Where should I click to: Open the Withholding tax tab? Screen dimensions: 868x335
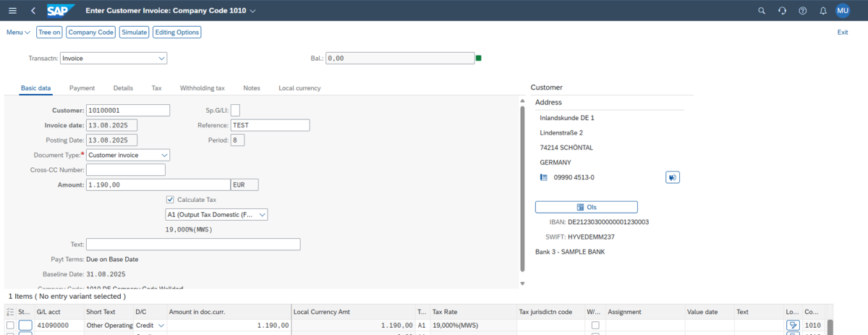click(x=202, y=88)
